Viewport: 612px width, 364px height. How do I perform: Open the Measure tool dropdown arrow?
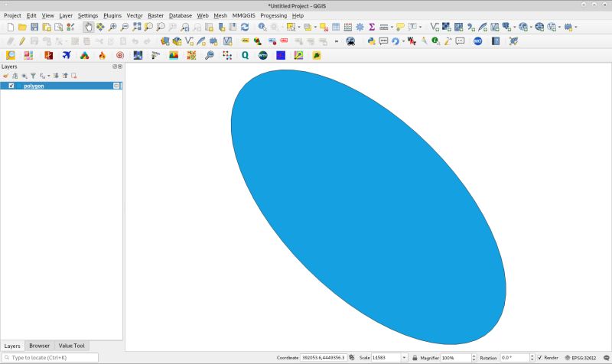(x=392, y=28)
